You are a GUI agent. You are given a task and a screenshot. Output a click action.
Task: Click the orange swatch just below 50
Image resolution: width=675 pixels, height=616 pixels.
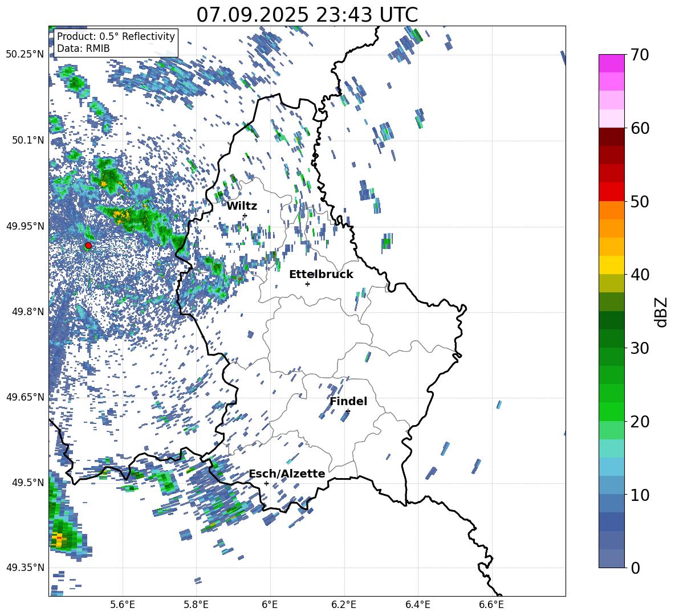(x=612, y=210)
